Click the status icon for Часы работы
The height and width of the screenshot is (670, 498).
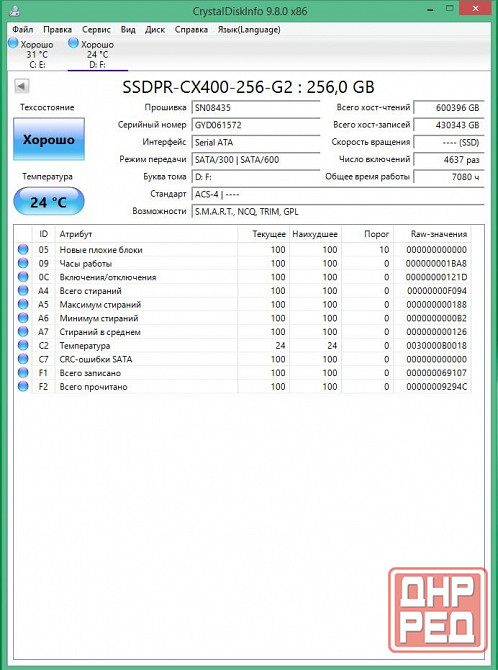tap(23, 263)
